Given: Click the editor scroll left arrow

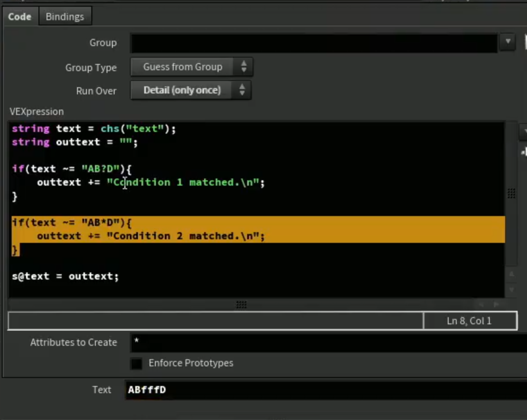Looking at the screenshot, I should tap(481, 305).
